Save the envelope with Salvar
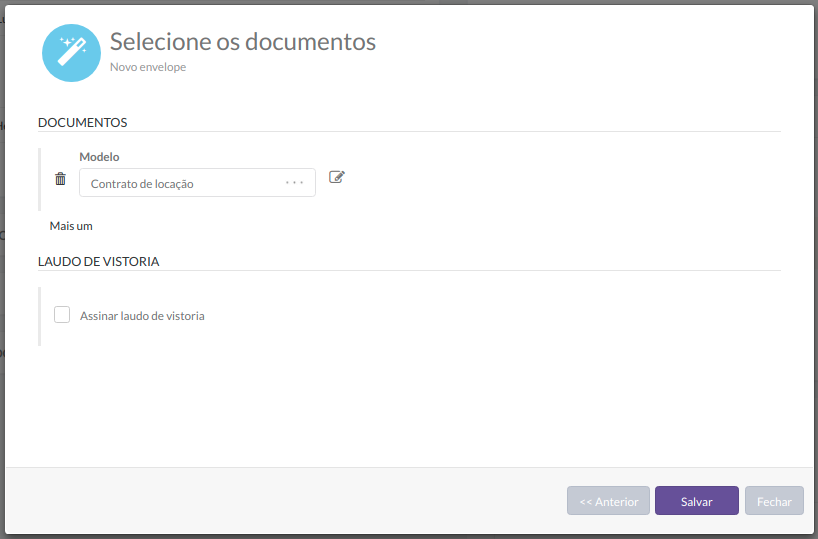Viewport: 818px width, 539px height. coord(697,501)
